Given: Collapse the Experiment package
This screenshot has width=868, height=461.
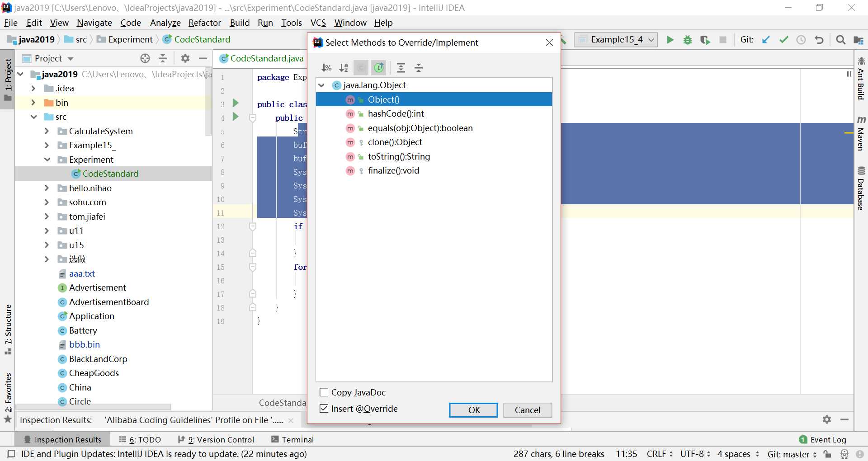Looking at the screenshot, I should point(47,160).
